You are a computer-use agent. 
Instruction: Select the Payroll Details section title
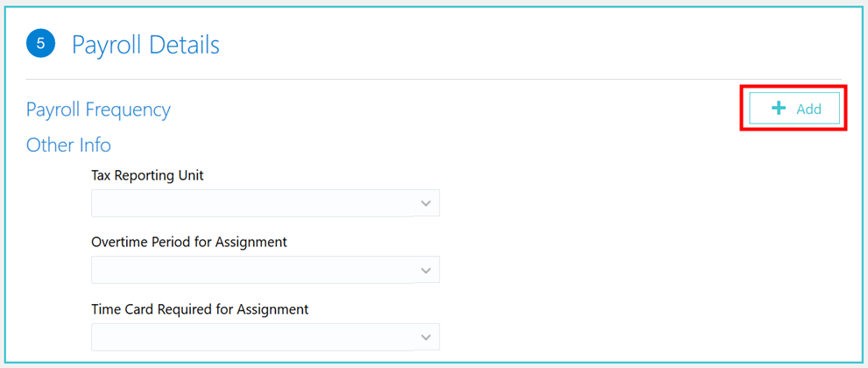click(x=145, y=45)
